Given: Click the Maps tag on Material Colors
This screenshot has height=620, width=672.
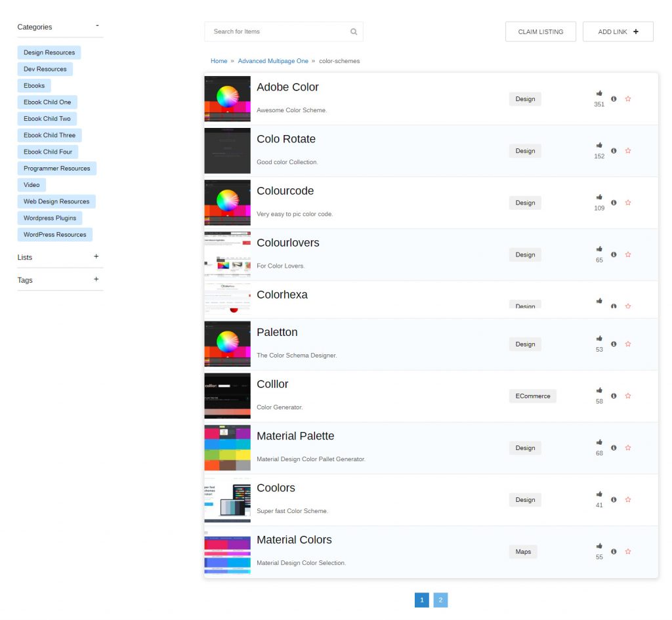Looking at the screenshot, I should point(523,552).
